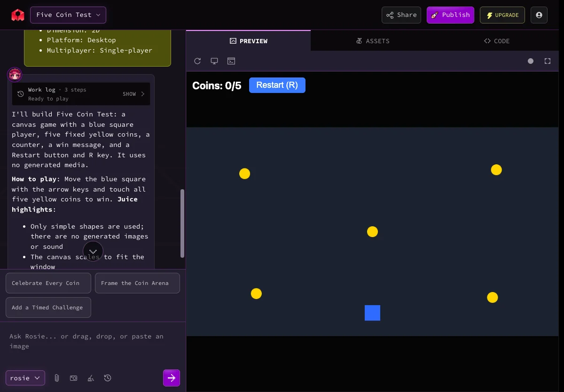Click the blue square player

pyautogui.click(x=372, y=313)
